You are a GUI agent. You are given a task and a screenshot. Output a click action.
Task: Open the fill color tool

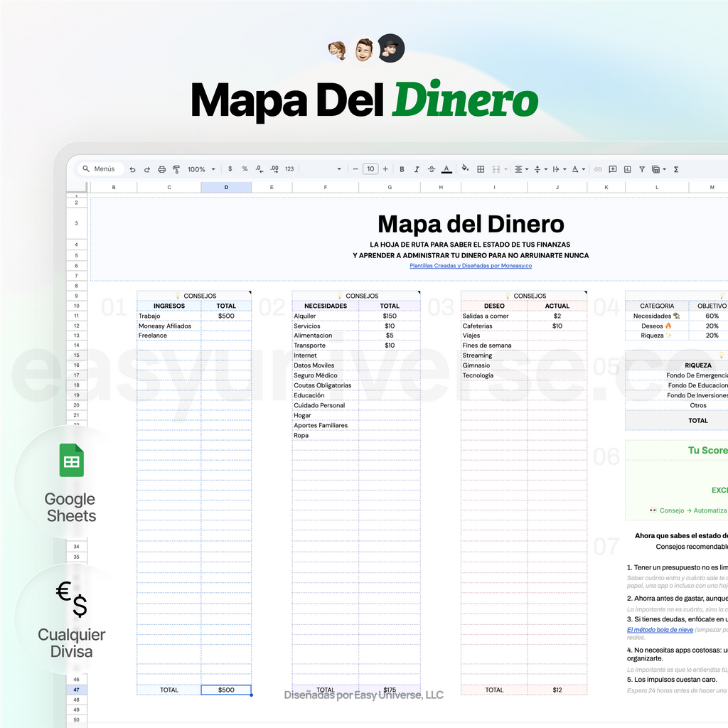point(465,169)
